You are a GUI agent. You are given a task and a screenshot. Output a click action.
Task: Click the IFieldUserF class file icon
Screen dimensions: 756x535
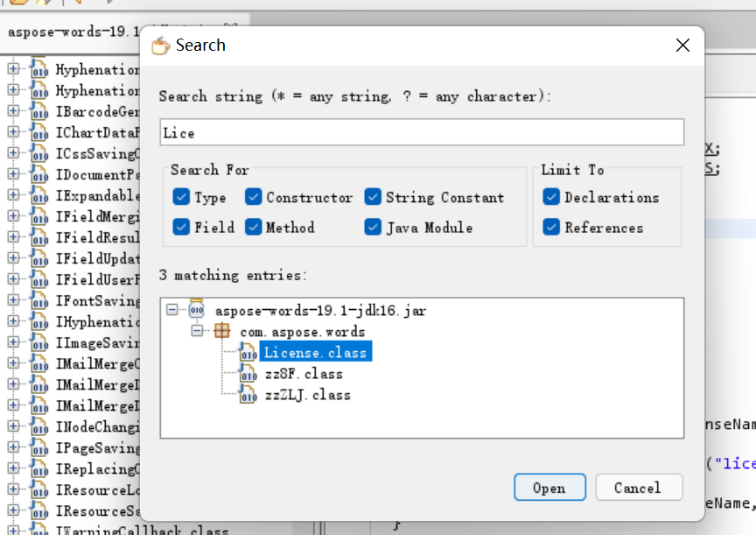pyautogui.click(x=39, y=279)
